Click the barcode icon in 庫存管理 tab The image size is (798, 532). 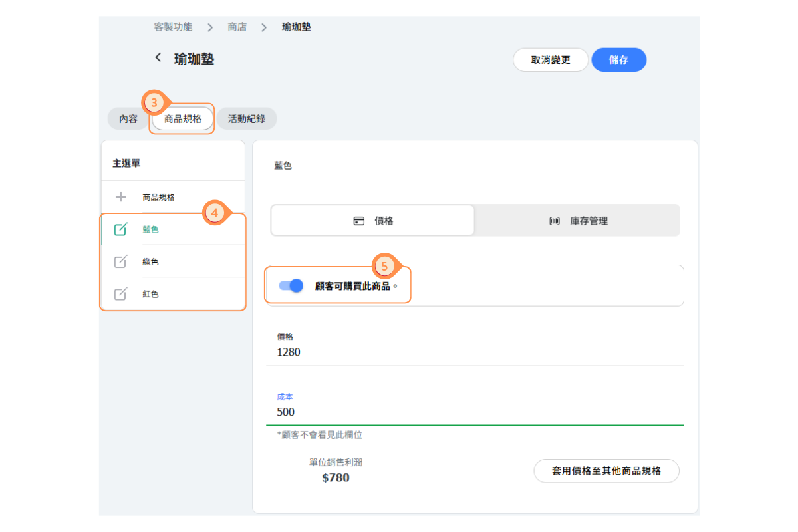(x=555, y=221)
